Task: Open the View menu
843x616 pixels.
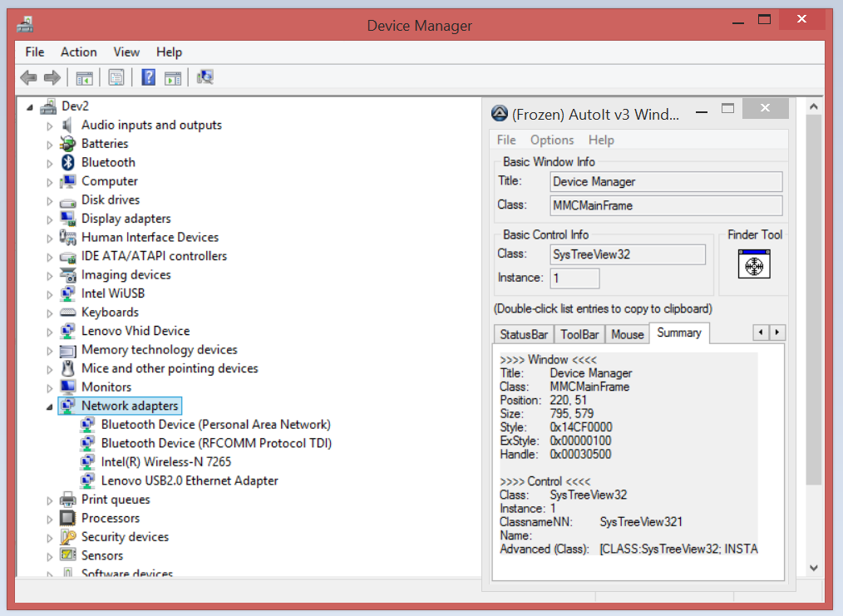Action: click(126, 52)
